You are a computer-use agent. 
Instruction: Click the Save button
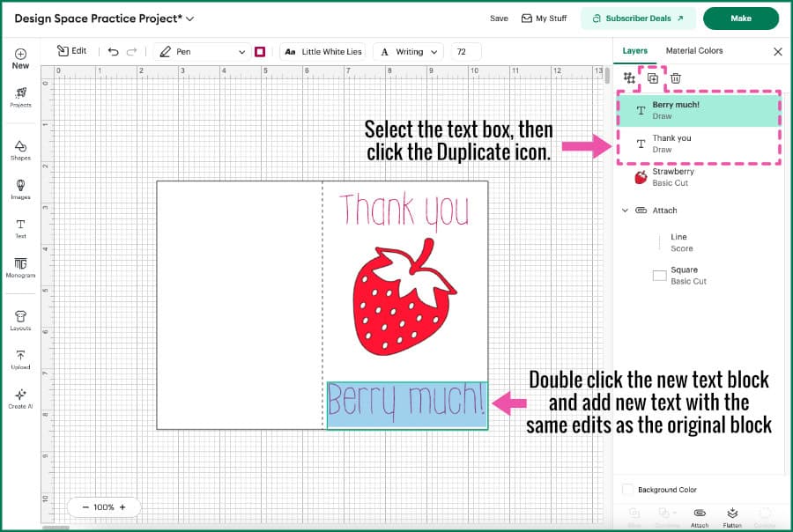tap(499, 18)
